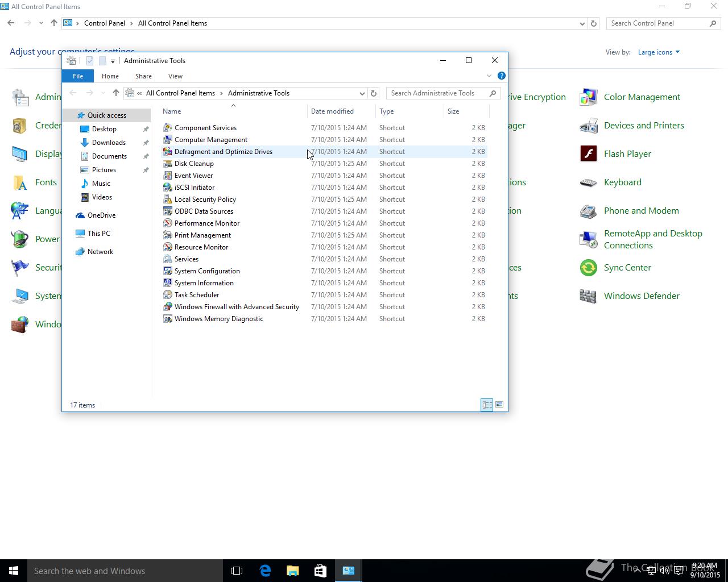Select Local Security Policy icon
Viewport: 728px width, 582px height.
click(x=167, y=199)
